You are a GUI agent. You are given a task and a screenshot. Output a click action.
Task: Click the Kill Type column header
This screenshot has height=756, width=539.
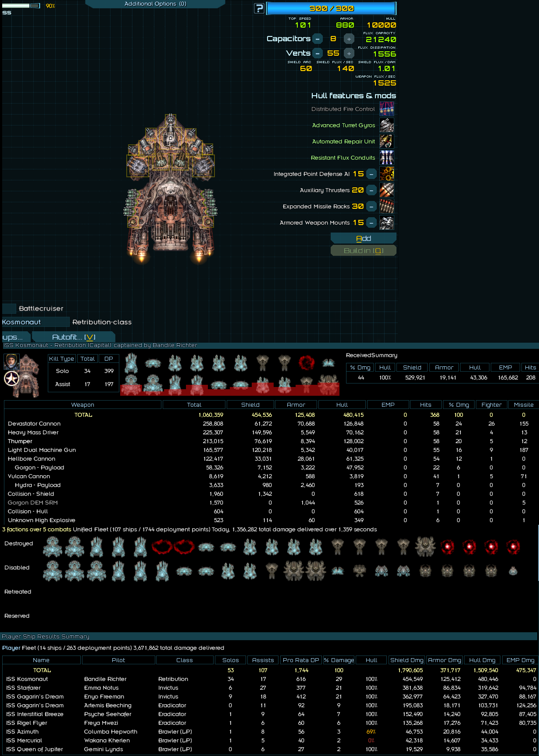point(61,358)
